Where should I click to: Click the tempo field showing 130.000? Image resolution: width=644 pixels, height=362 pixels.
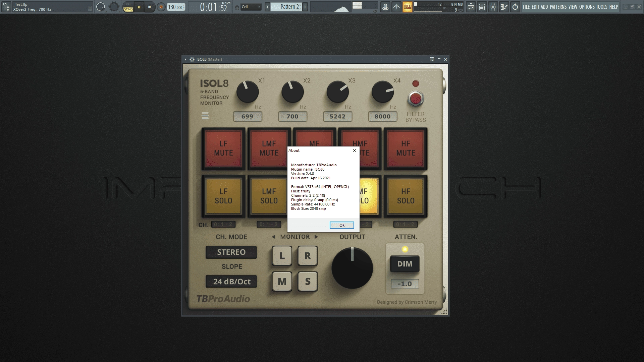[176, 7]
